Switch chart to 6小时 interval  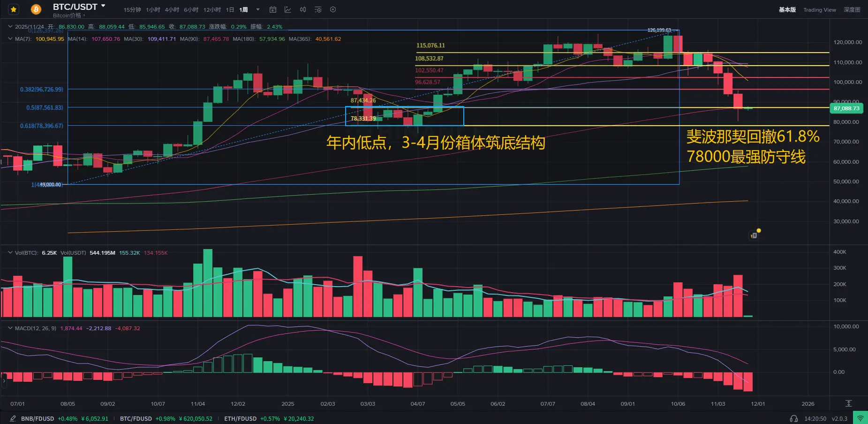[x=191, y=10]
